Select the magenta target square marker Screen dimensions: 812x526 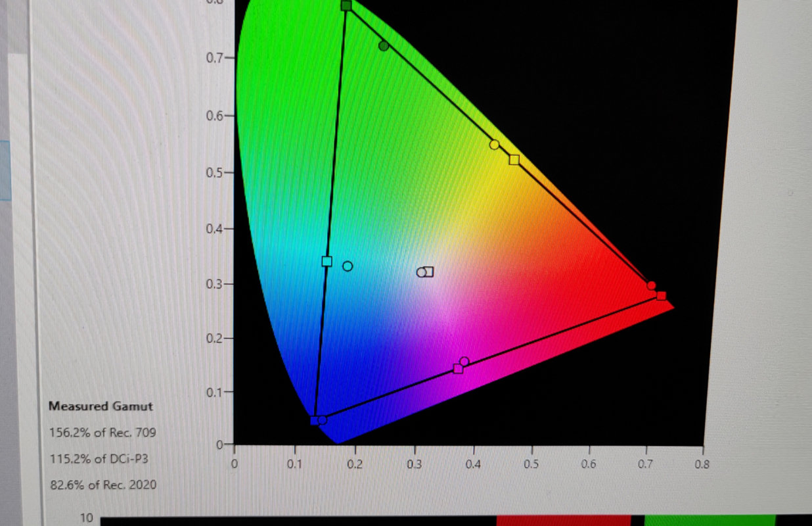(458, 369)
